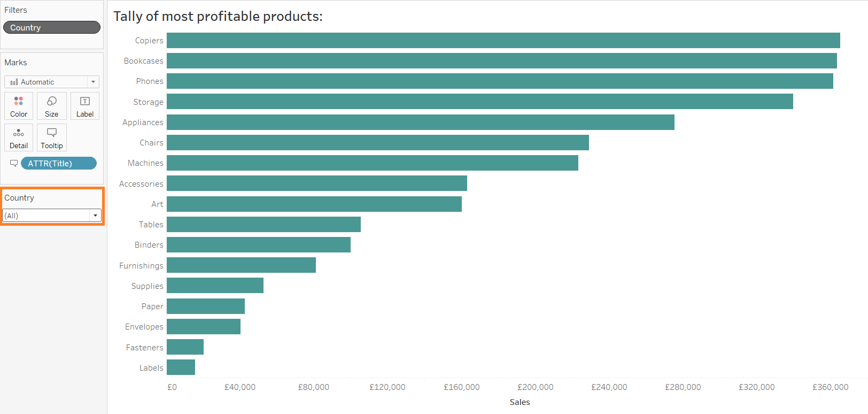This screenshot has height=414, width=868.
Task: Click the Country filter dropdown arrow
Action: click(95, 216)
